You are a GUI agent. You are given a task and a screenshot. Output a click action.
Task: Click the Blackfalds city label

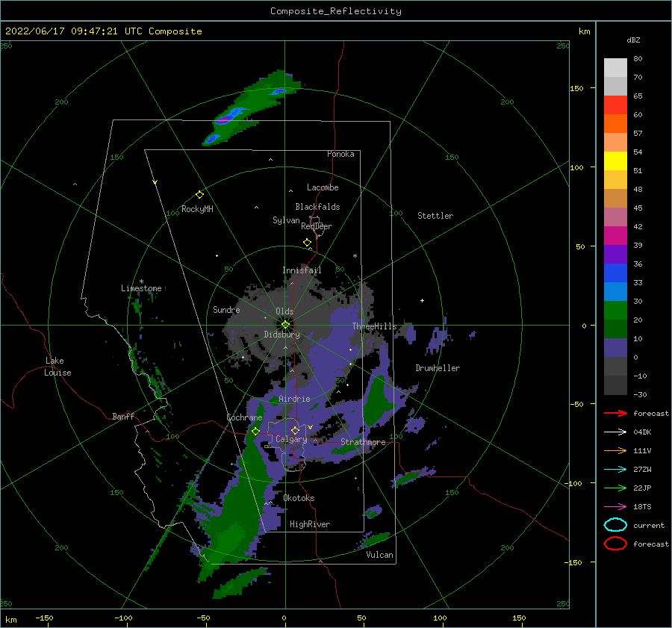317,207
